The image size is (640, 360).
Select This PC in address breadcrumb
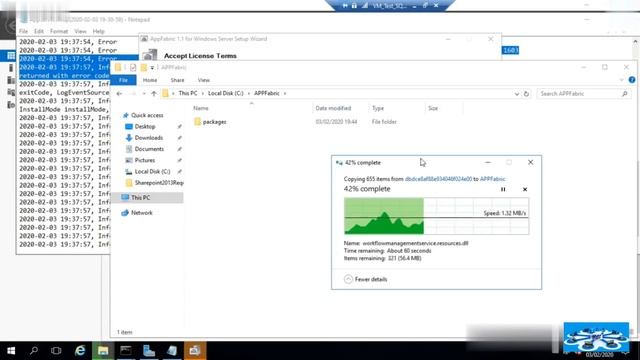tap(188, 93)
